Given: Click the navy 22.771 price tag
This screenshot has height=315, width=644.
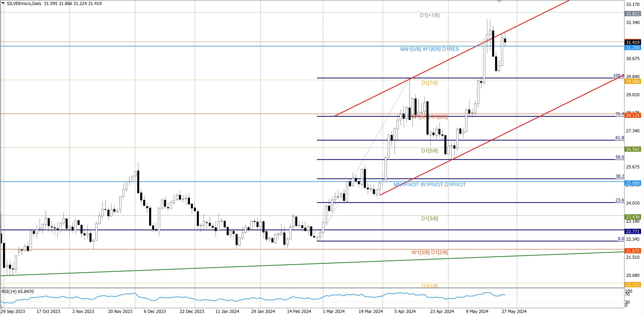Looking at the screenshot, I should tap(633, 231).
